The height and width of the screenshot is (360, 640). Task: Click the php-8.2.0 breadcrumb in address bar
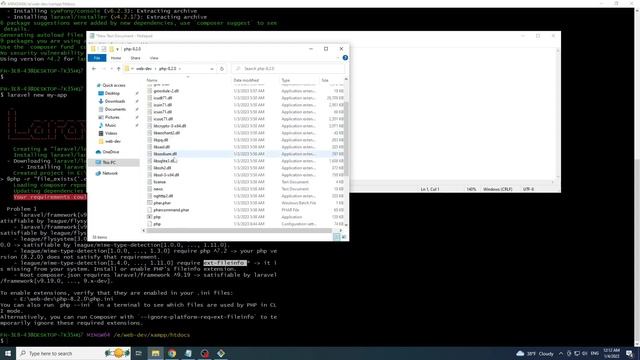pyautogui.click(x=167, y=69)
